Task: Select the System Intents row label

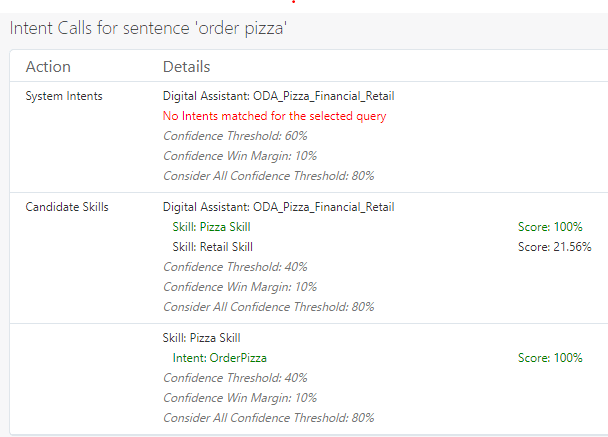Action: click(x=64, y=96)
